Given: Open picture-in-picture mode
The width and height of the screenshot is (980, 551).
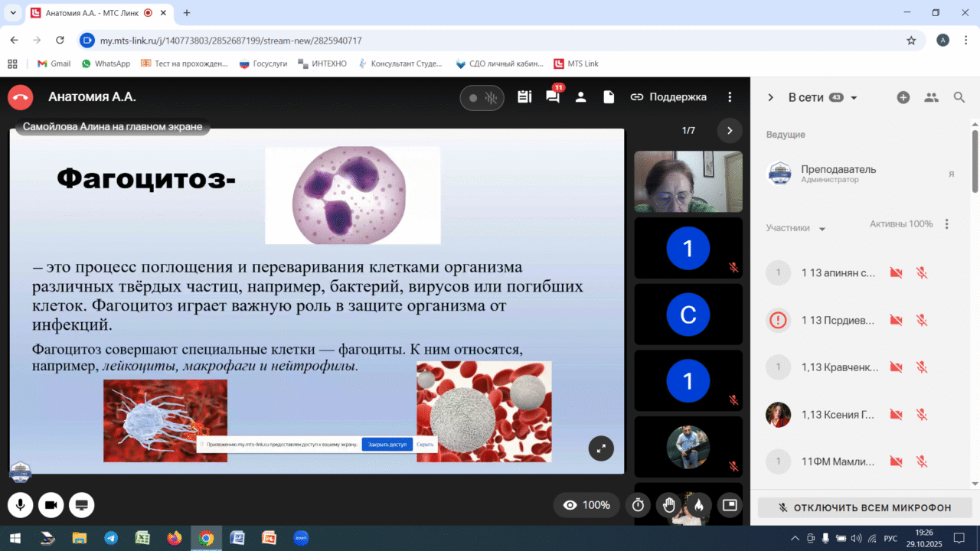Looking at the screenshot, I should [729, 505].
